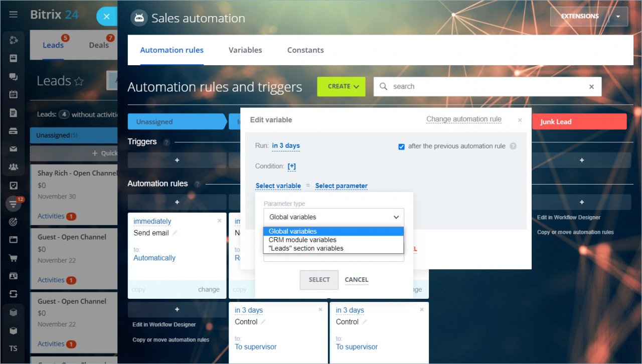The image size is (642, 364).
Task: Focus the search input field
Action: [487, 87]
